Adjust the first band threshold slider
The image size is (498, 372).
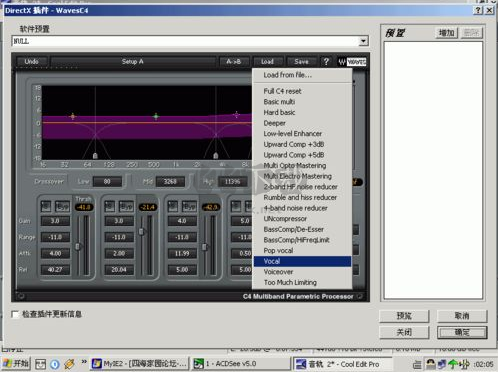pyautogui.click(x=78, y=246)
